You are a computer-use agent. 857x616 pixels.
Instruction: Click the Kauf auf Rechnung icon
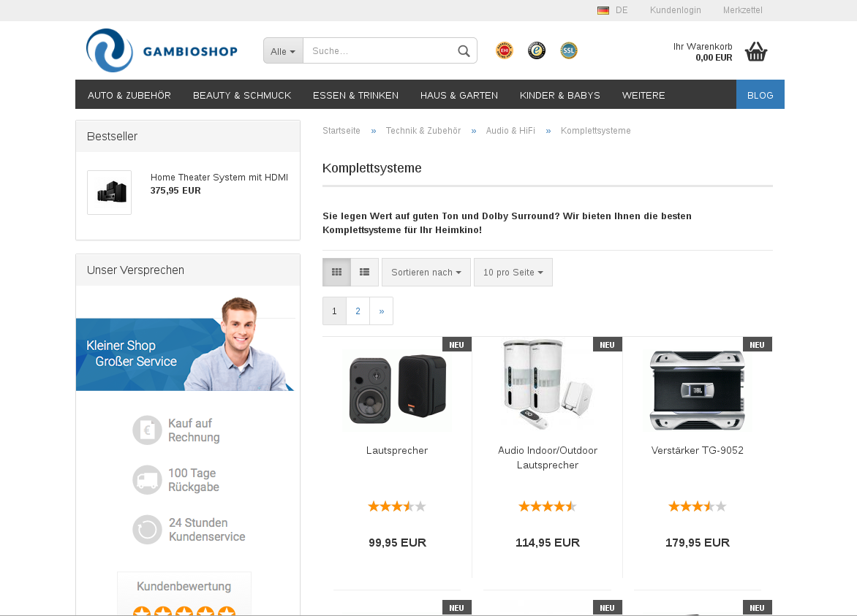click(x=147, y=430)
